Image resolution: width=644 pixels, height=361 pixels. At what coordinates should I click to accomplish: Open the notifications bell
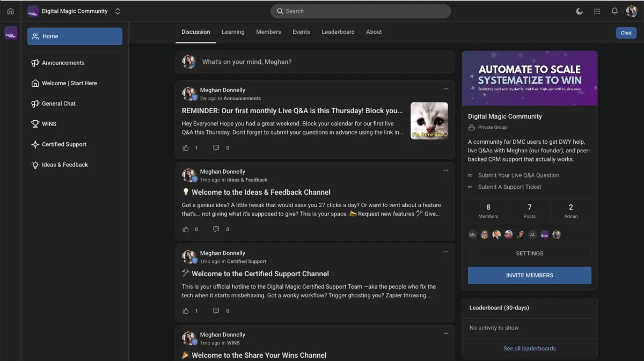tap(614, 11)
